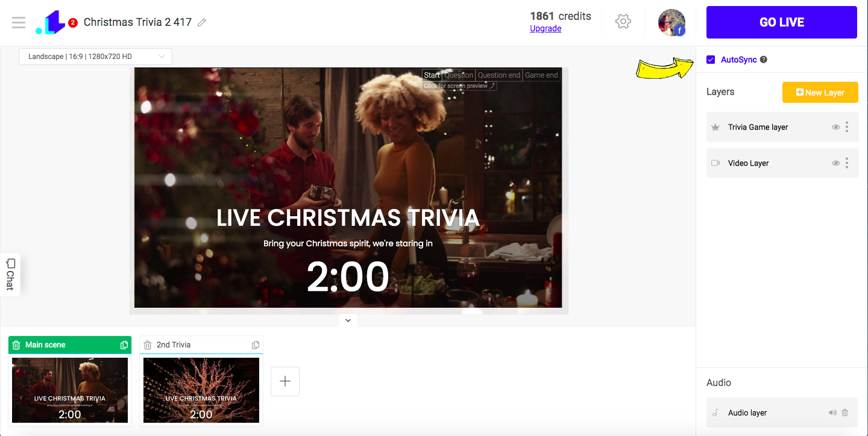
Task: Duplicate the 2nd Trivia scene
Action: (x=256, y=345)
